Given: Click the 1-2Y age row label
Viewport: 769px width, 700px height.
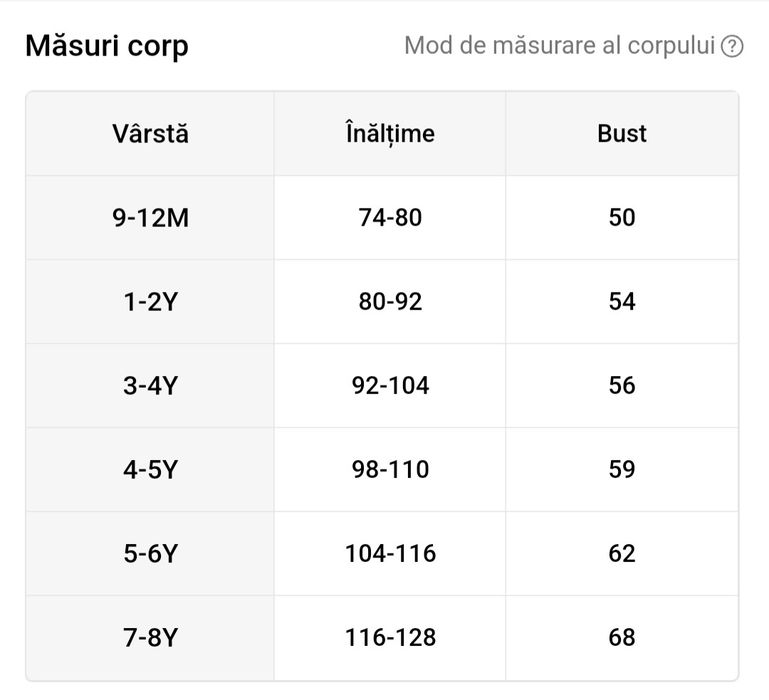Looking at the screenshot, I should coord(150,302).
